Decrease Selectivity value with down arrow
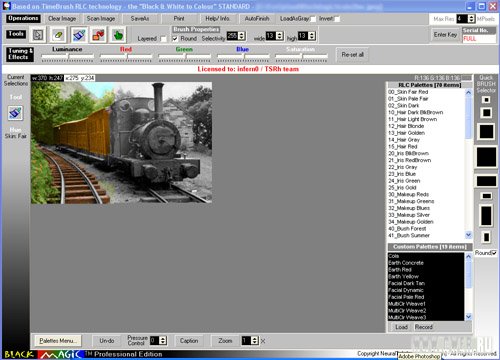500x360 pixels. click(x=242, y=38)
